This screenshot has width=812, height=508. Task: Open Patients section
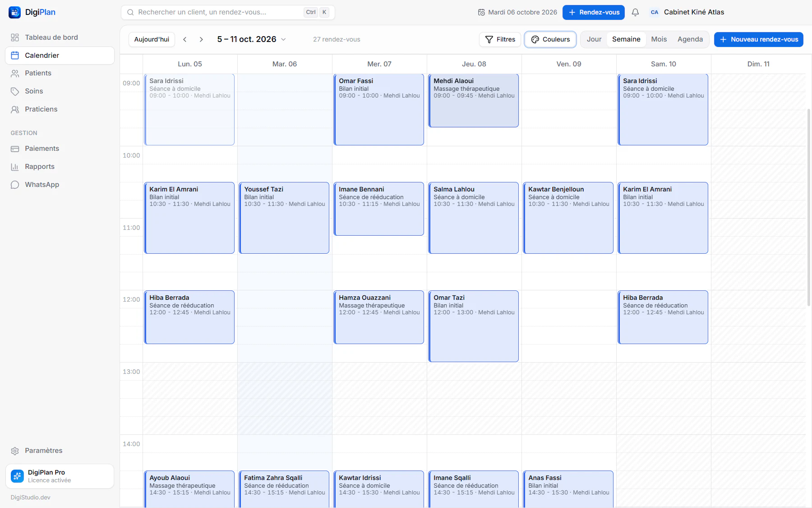pos(60,73)
